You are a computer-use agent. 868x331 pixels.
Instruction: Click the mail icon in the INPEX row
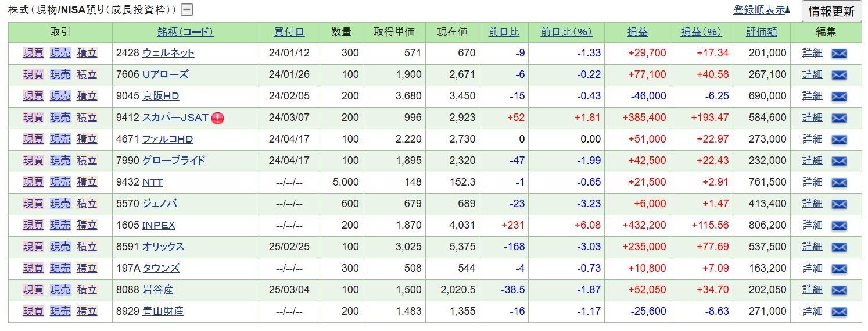coord(839,226)
